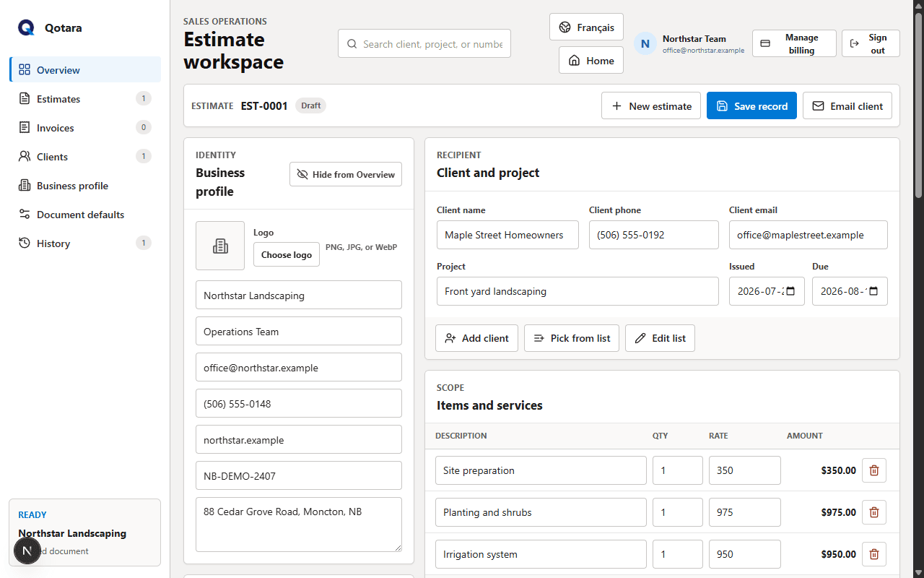
Task: Open the Overview sidebar item
Action: point(85,69)
